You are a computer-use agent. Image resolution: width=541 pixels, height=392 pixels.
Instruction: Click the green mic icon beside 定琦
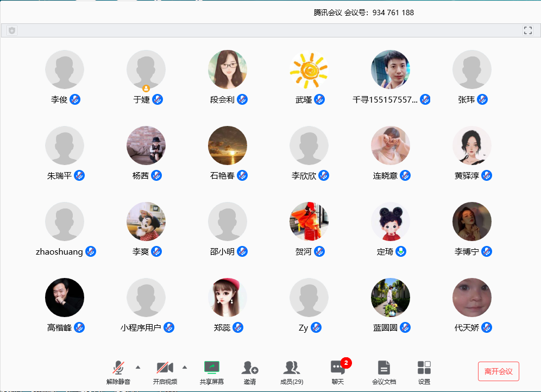tap(401, 251)
